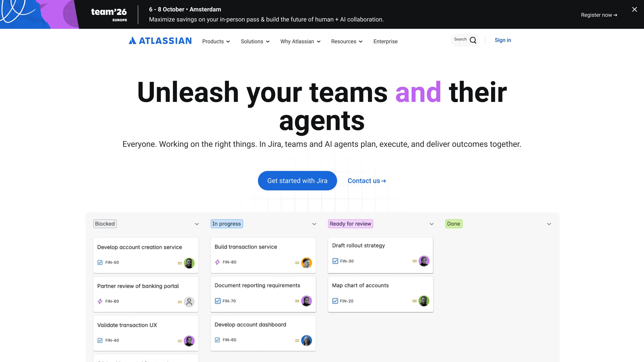Click the Blocked status label

coord(105,224)
